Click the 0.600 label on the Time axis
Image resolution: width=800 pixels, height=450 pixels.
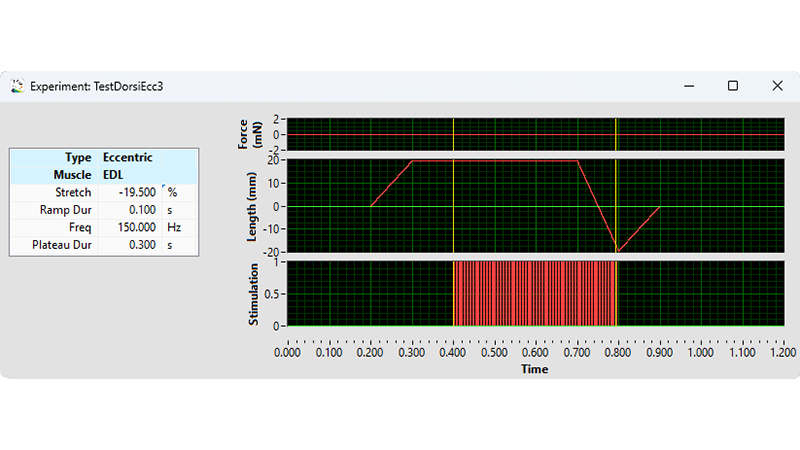(x=535, y=353)
